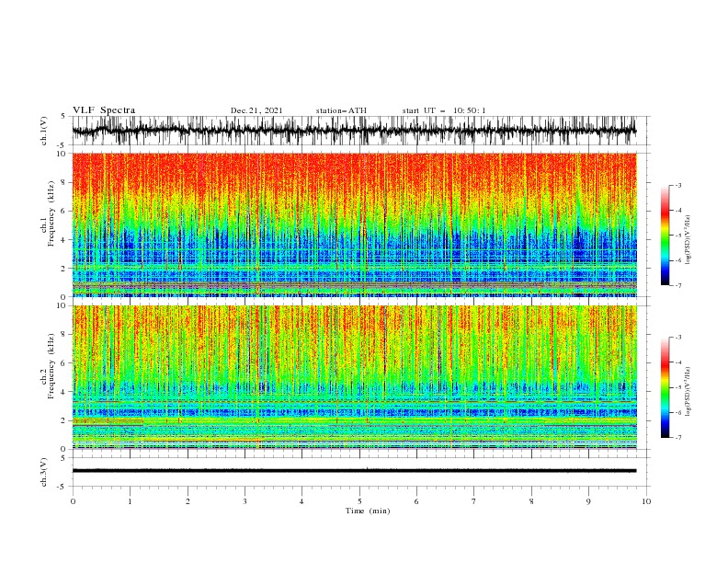Click time axis tick label '5'
The image size is (728, 563).
[359, 501]
